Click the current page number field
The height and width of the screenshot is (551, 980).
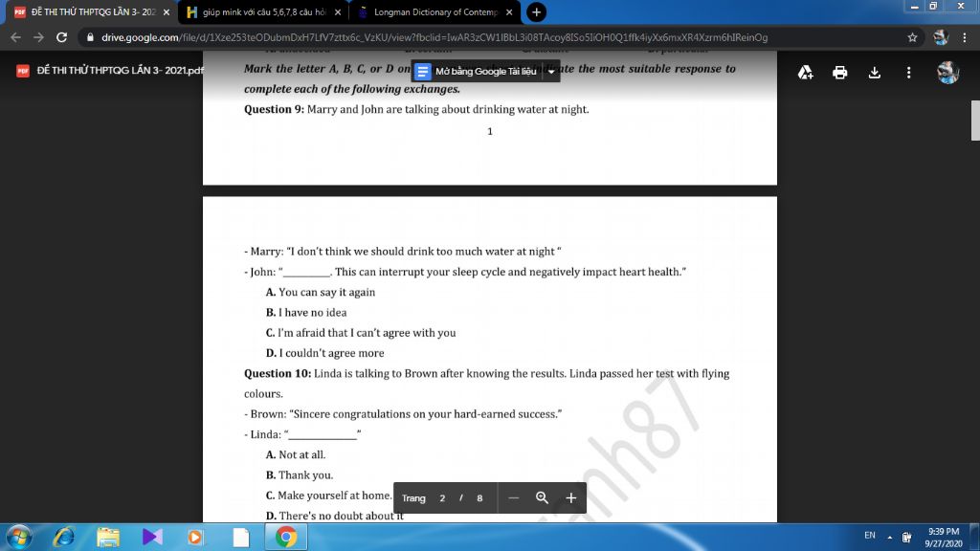pyautogui.click(x=442, y=497)
